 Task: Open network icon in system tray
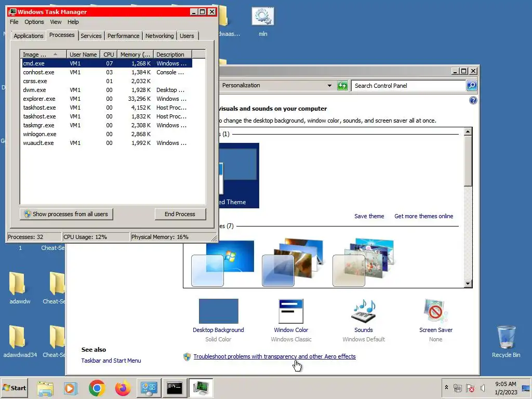[x=457, y=388]
